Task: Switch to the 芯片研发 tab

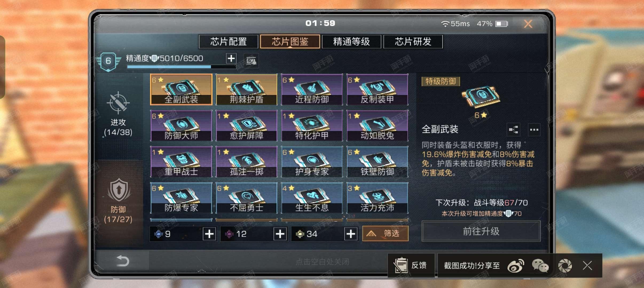Action: coord(413,42)
